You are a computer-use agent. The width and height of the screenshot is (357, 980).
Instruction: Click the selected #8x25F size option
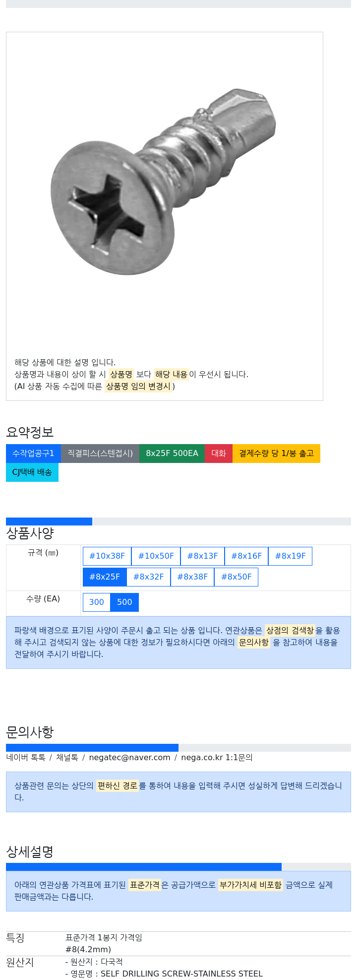click(105, 577)
